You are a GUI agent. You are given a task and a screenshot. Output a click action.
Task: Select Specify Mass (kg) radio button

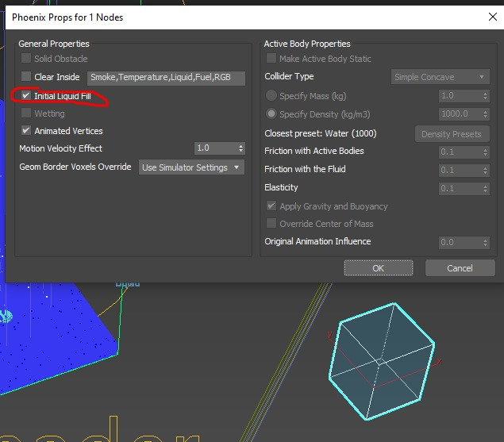(271, 95)
